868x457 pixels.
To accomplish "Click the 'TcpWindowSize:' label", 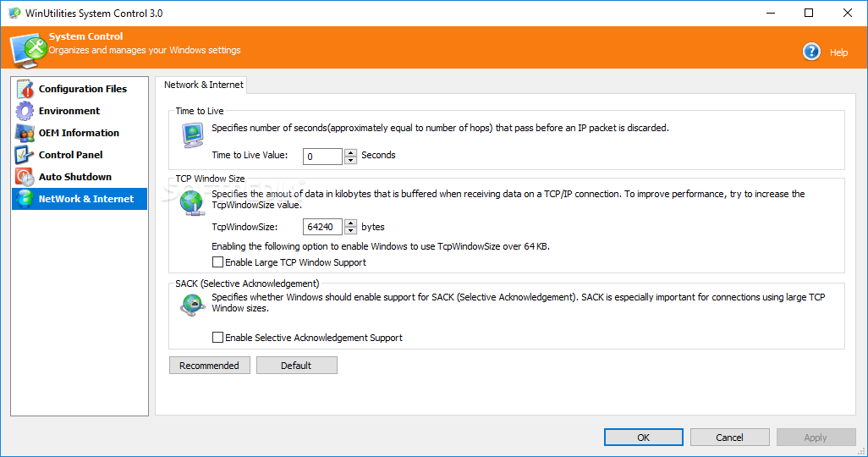I will coord(244,227).
